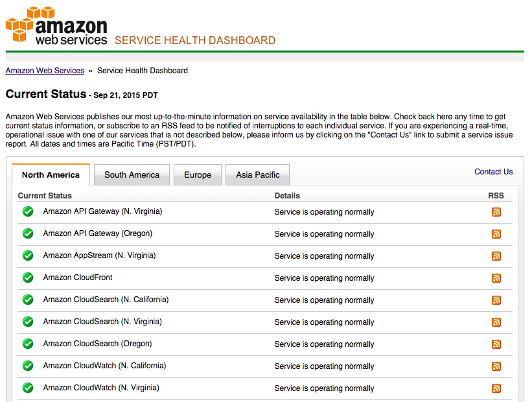This screenshot has width=532, height=402.
Task: Click the RSS icon for API Gateway (N. Virginia)
Action: 496,212
